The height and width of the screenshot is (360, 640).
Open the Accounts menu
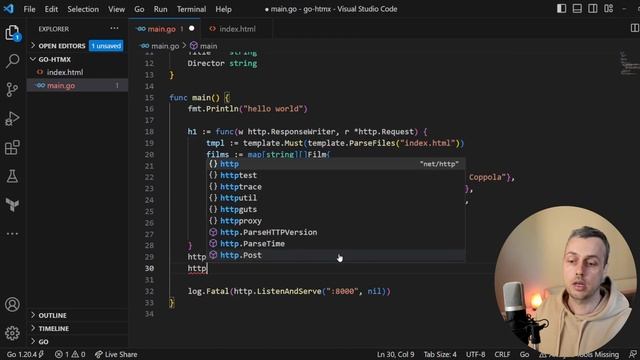click(x=12, y=304)
